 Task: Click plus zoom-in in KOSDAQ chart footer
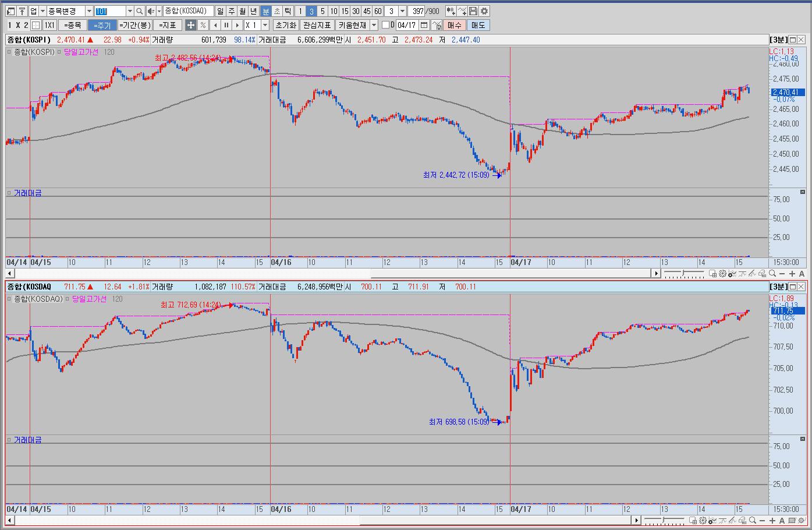point(772,521)
